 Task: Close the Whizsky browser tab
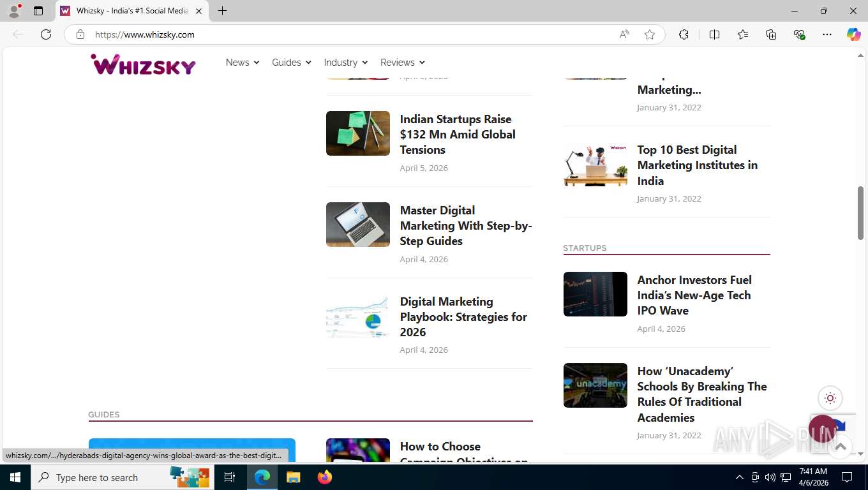click(198, 11)
